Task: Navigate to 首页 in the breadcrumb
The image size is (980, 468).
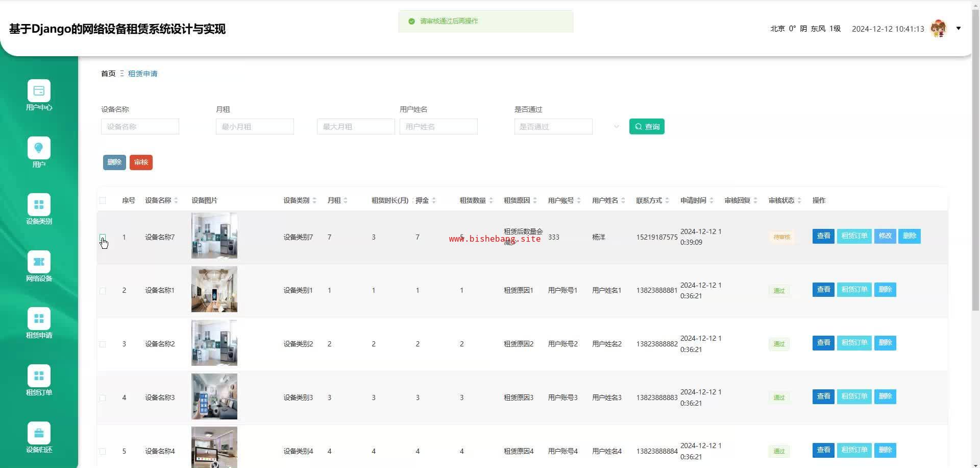Action: click(x=108, y=74)
